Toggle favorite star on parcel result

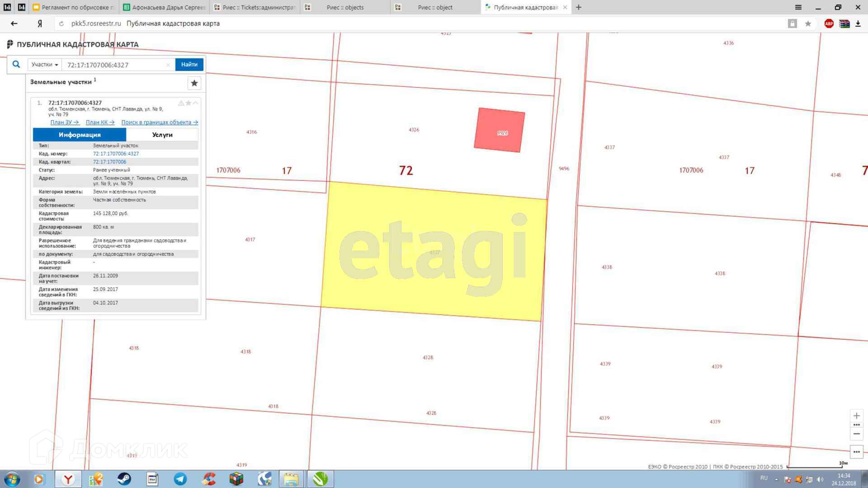189,103
